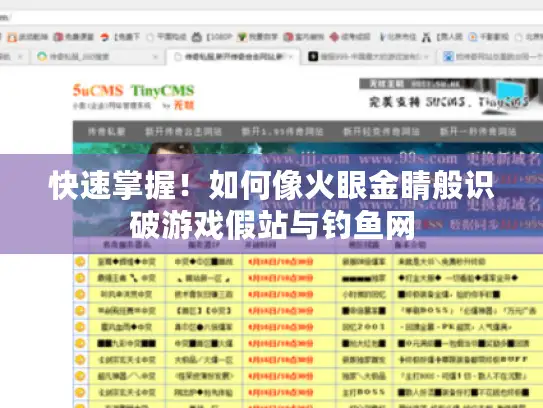
Task: Click the 主打BOSS table cell
Action: 364,392
